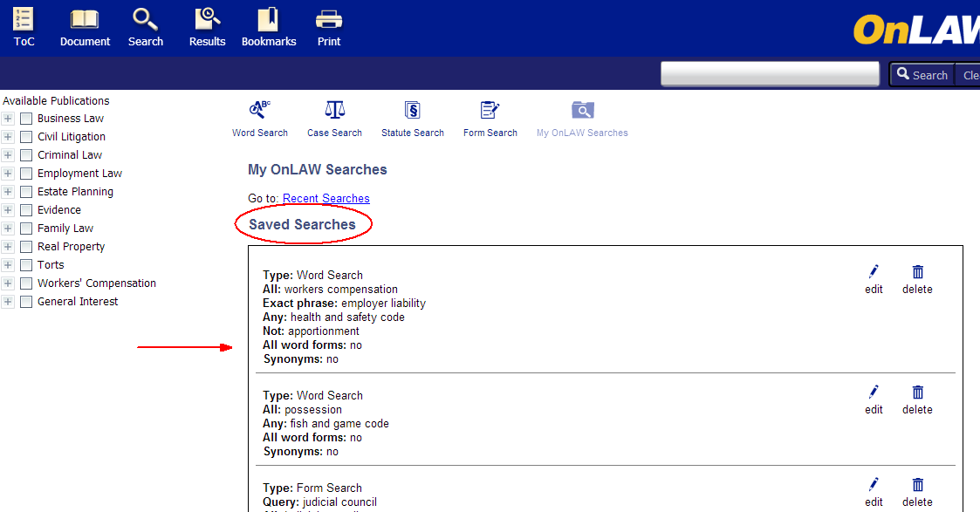Check the Evidence checkbox
This screenshot has height=512, width=980.
pos(26,210)
